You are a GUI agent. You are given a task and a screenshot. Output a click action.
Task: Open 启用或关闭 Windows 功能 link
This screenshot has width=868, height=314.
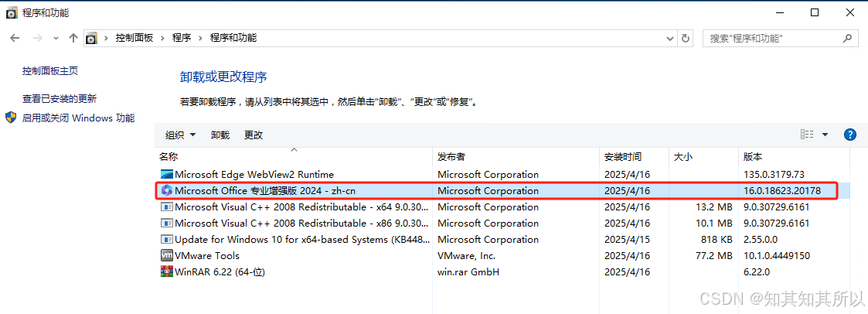(79, 118)
